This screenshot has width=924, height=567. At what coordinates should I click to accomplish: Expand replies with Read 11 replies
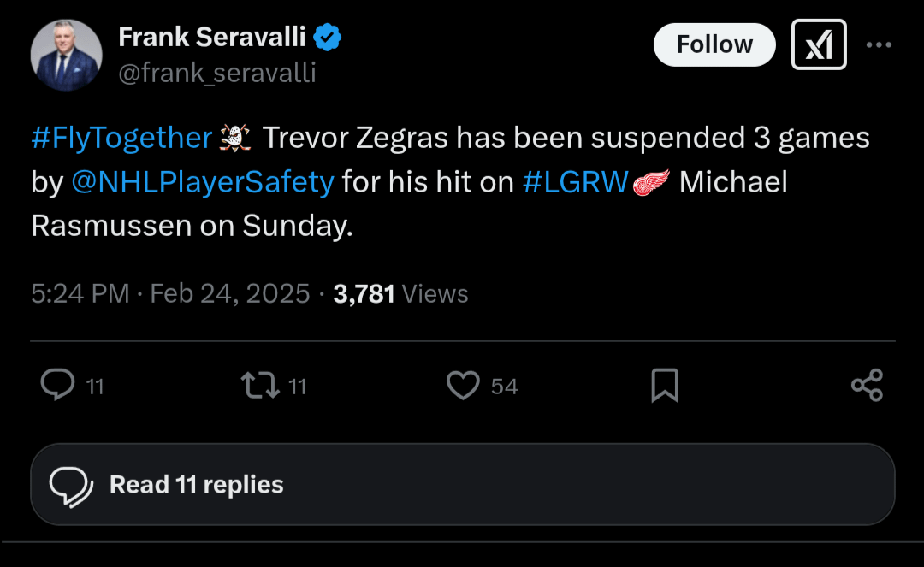point(462,484)
